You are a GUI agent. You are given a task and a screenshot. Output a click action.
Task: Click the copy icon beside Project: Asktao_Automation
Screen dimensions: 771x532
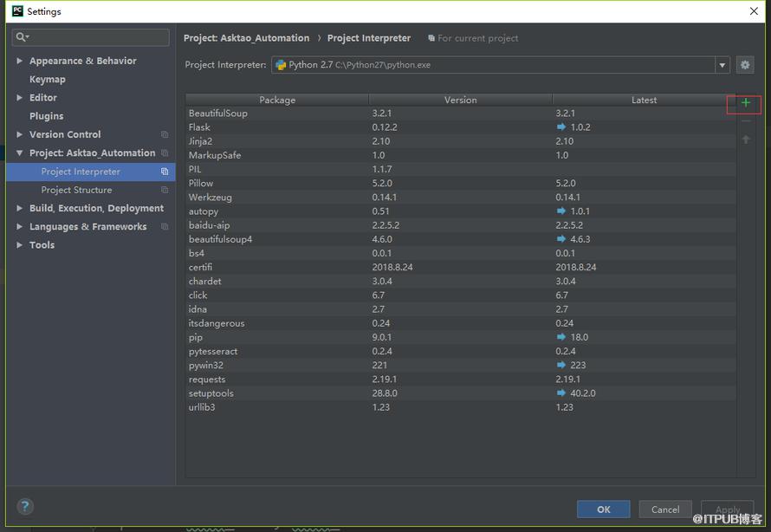[165, 152]
